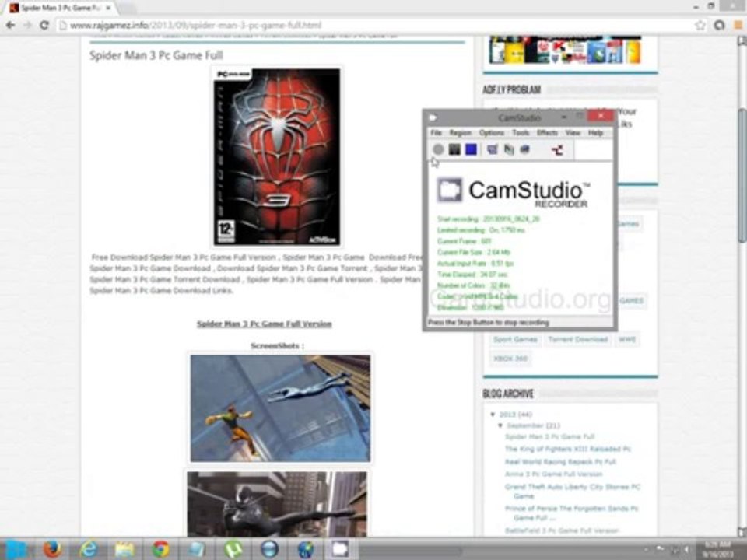The image size is (747, 560).
Task: Collapse the 2013 blog archive tree
Action: pos(493,415)
